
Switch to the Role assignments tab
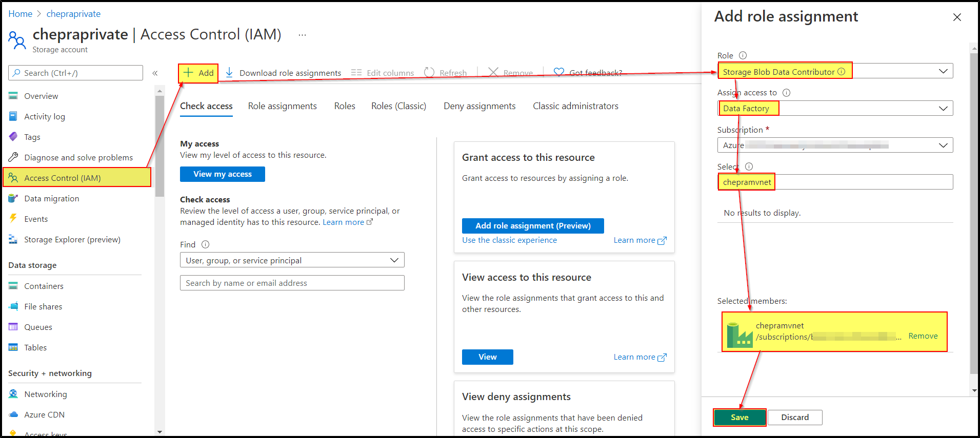[283, 106]
